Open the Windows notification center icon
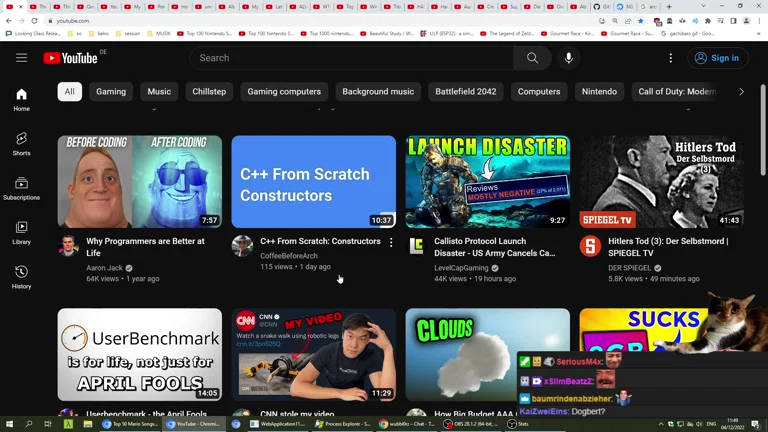Viewport: 768px width, 432px height. click(x=755, y=424)
